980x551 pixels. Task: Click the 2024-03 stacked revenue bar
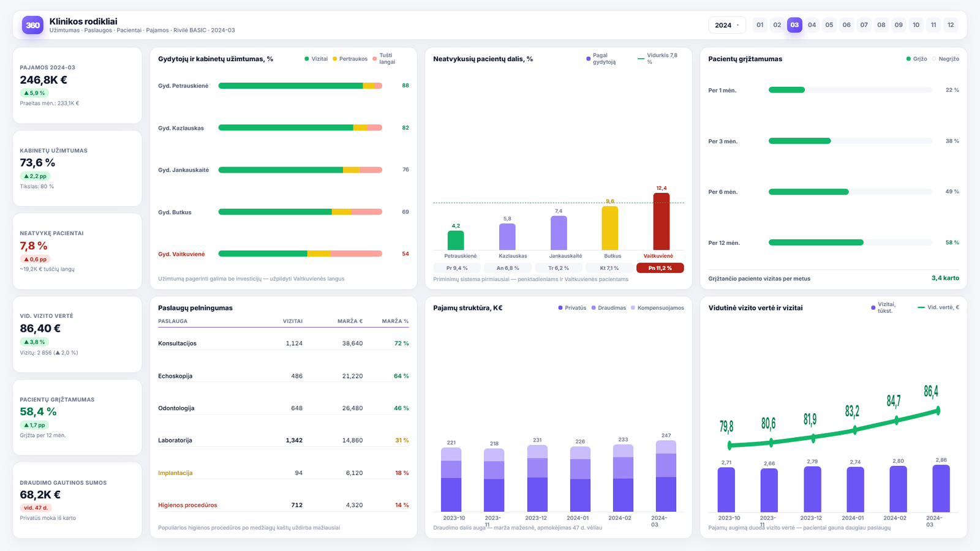point(666,476)
